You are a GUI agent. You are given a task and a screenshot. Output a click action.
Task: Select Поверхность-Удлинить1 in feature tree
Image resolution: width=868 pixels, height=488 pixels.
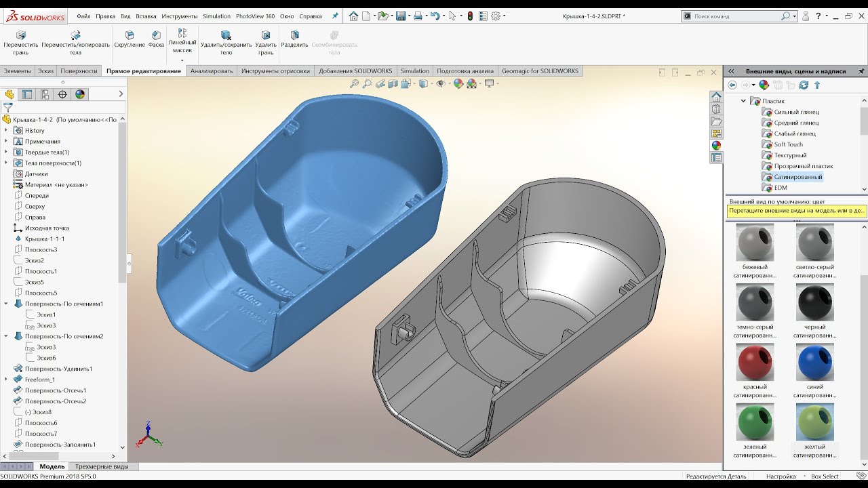coord(58,369)
